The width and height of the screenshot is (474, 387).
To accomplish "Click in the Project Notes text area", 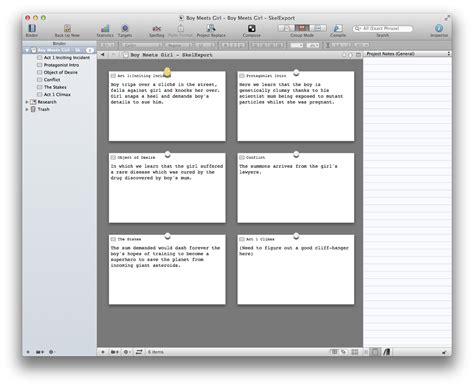I will coord(407,201).
